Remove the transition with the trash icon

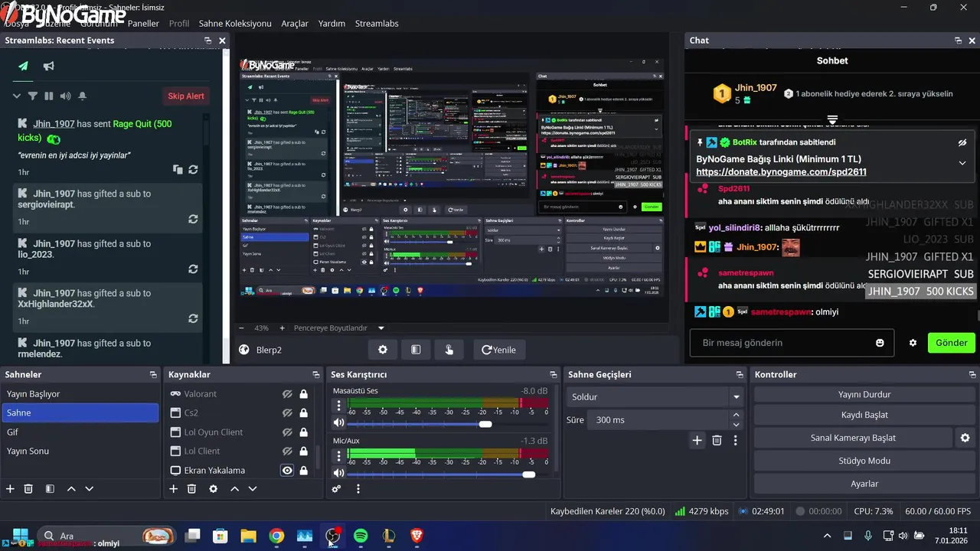[717, 440]
